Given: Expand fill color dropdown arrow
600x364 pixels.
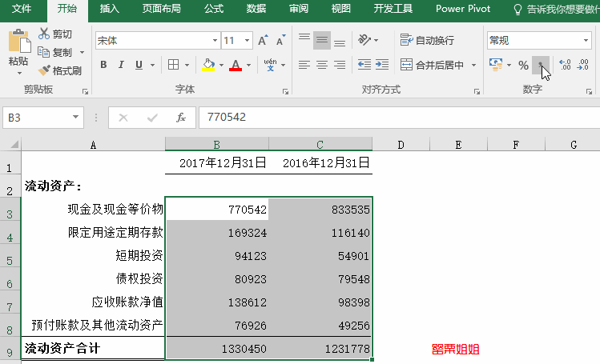Looking at the screenshot, I should (221, 66).
